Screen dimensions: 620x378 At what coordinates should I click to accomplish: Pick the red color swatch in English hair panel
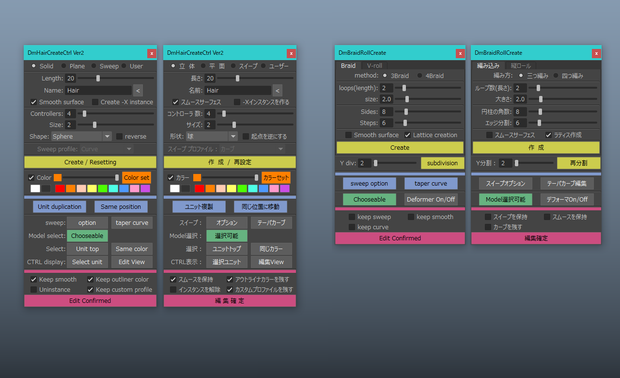click(x=60, y=189)
